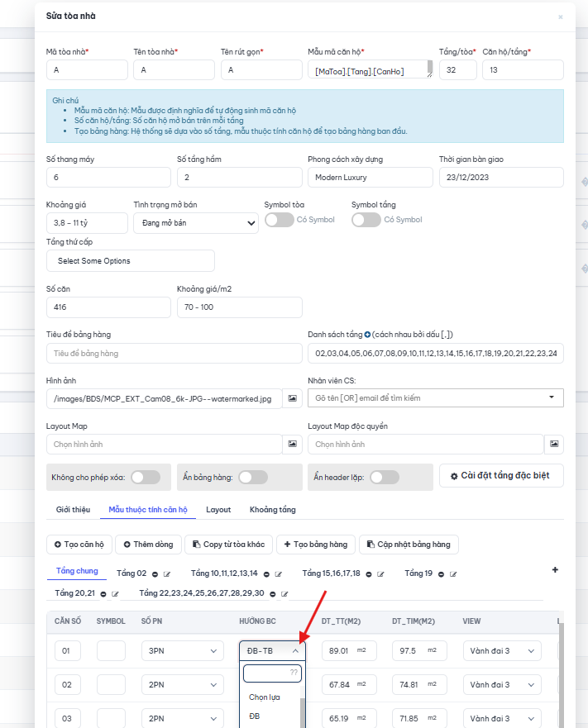Image resolution: width=588 pixels, height=728 pixels.
Task: Open View dropdown for unit 03
Action: [502, 719]
